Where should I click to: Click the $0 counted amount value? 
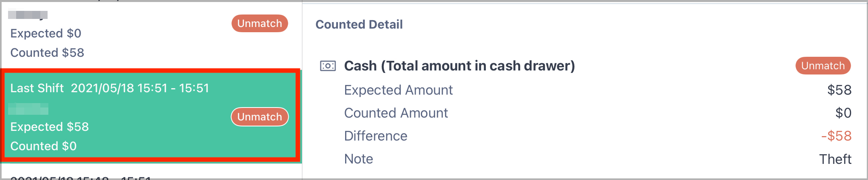[x=843, y=113]
